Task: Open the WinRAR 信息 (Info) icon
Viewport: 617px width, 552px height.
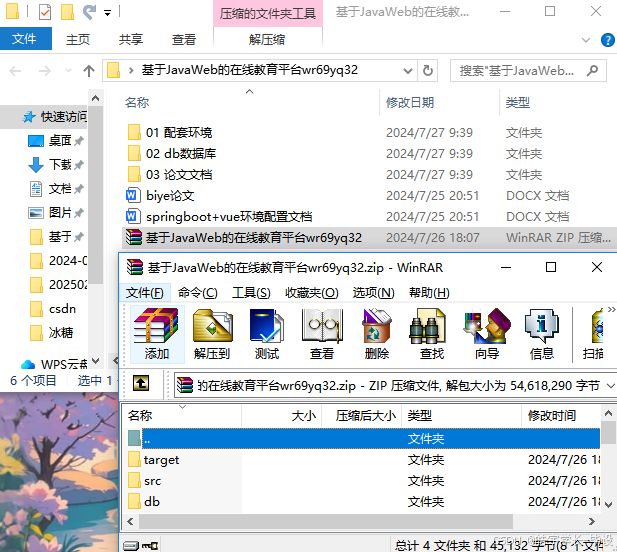Action: pyautogui.click(x=542, y=334)
